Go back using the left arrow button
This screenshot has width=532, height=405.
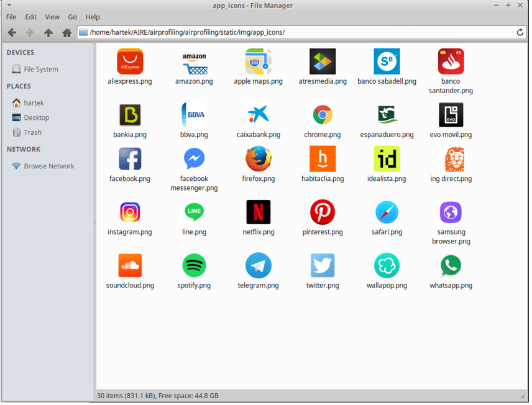click(x=12, y=32)
